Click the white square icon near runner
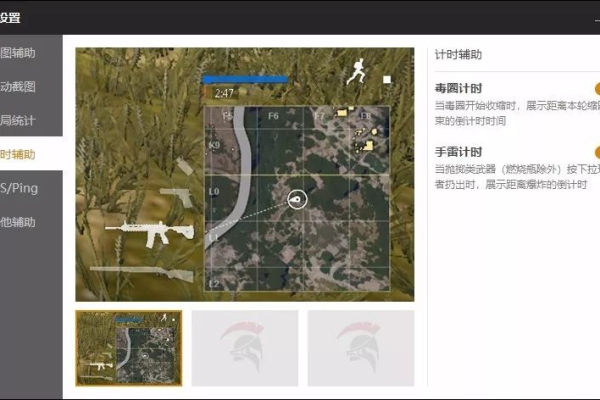 coord(387,80)
